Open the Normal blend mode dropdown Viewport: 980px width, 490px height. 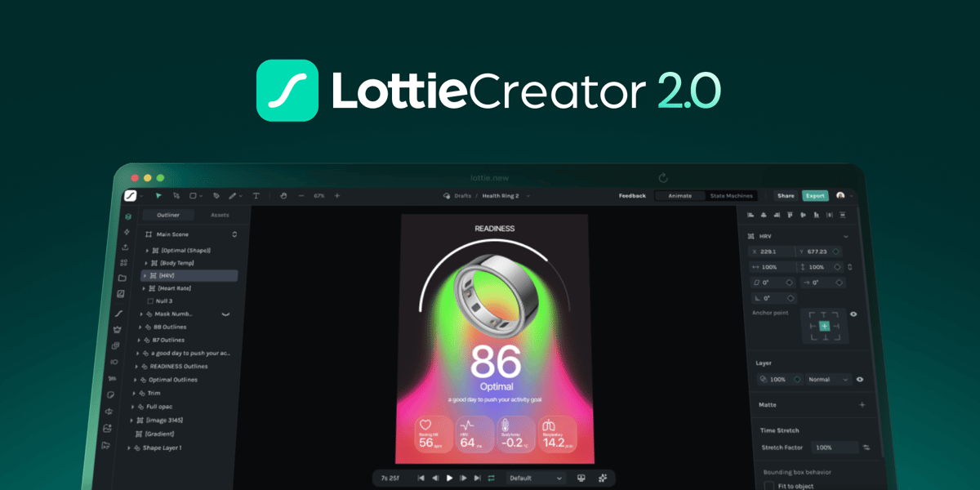[828, 379]
